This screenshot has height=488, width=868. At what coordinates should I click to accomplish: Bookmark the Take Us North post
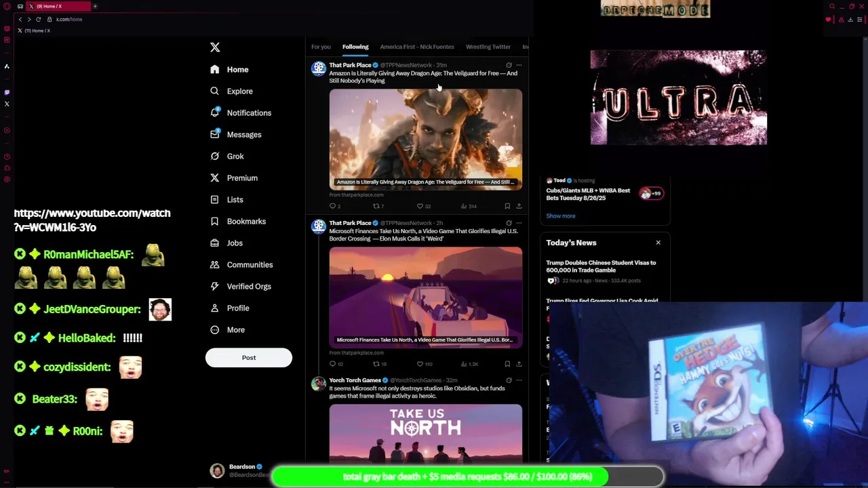[x=507, y=364]
